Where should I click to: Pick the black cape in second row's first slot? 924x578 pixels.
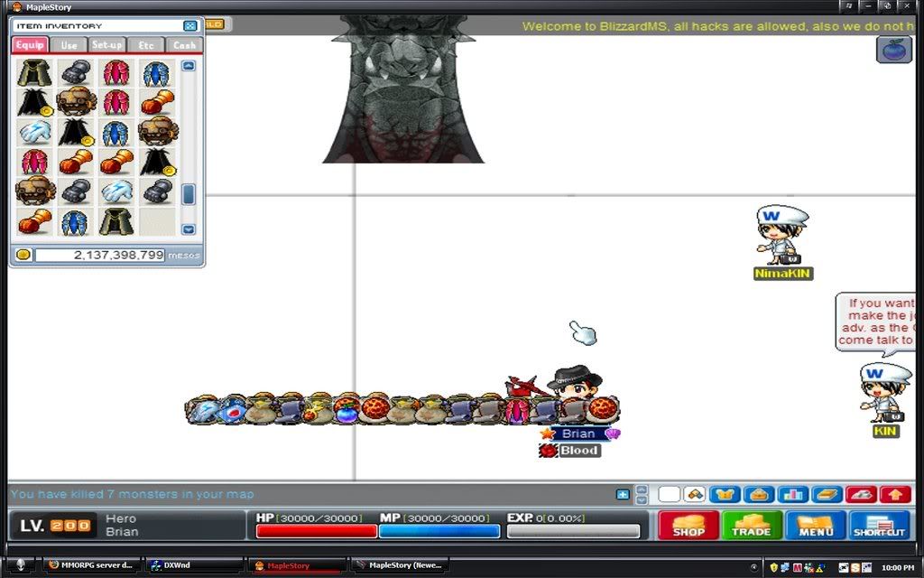[35, 103]
